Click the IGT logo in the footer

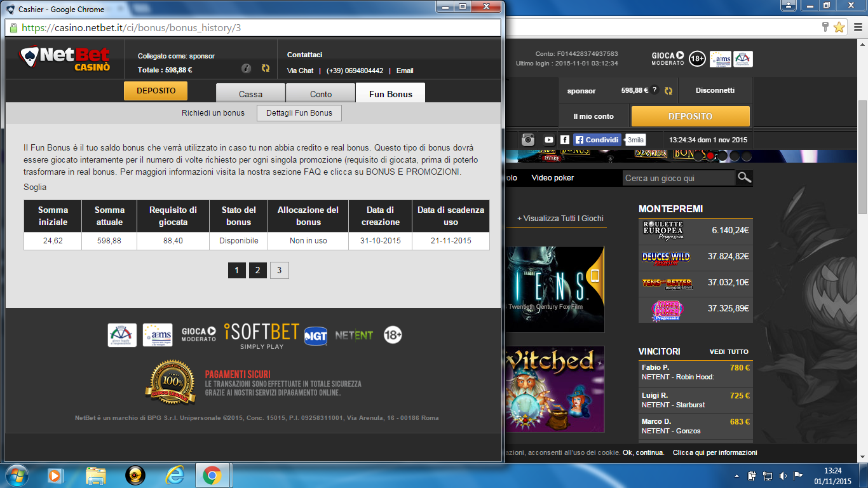[x=315, y=335]
